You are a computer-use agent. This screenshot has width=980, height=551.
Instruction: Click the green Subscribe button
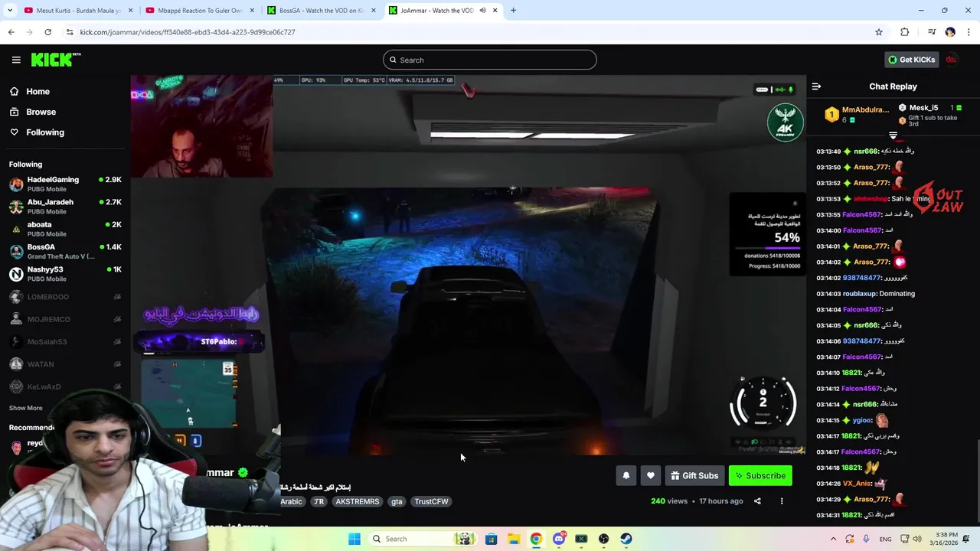(760, 475)
